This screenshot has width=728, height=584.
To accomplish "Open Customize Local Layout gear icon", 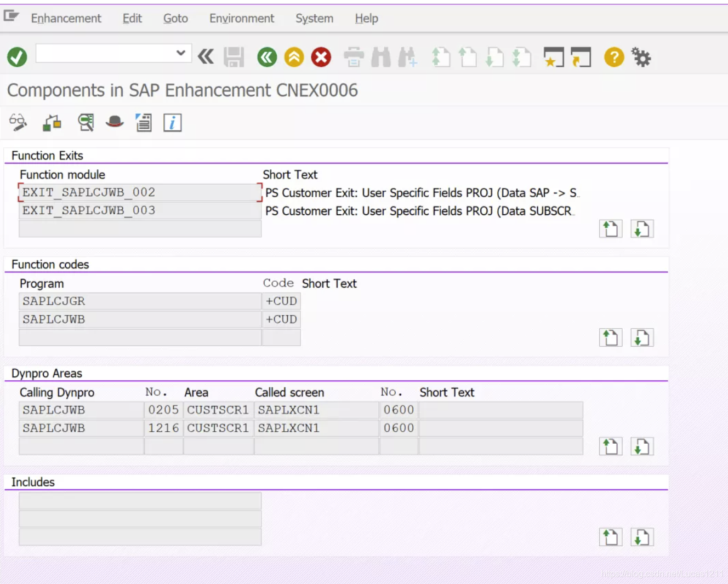I will click(641, 57).
